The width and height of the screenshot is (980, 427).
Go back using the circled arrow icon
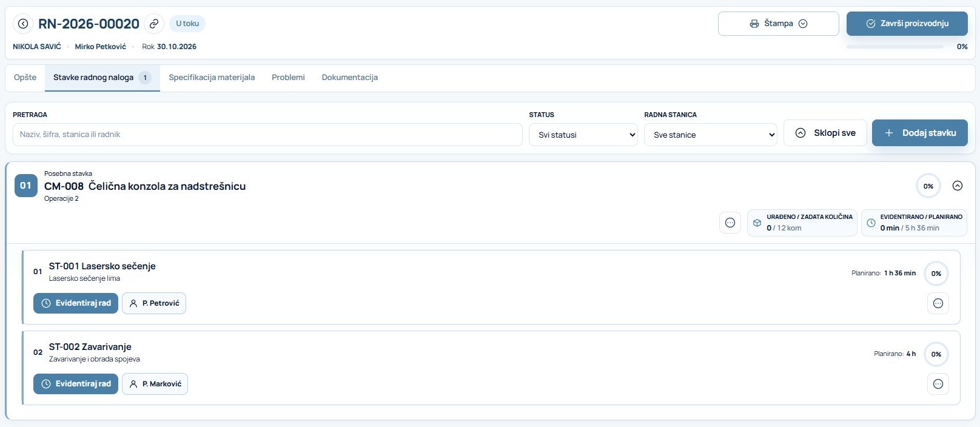pos(23,24)
